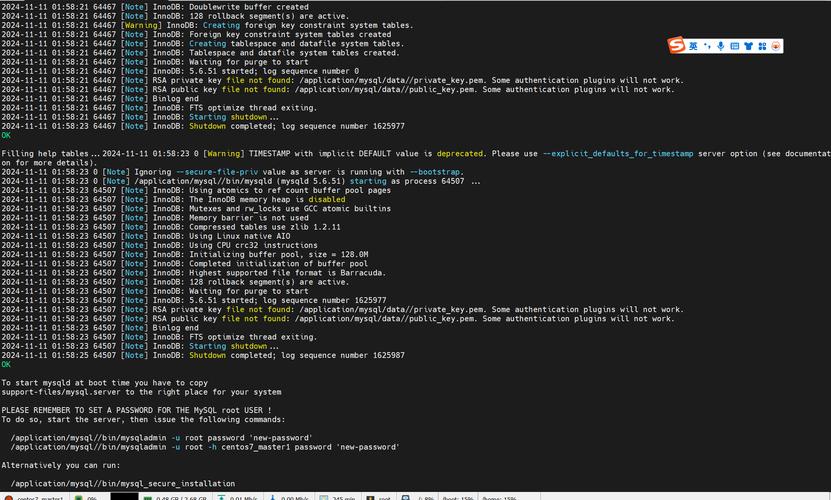
Task: Click the root user indicator in status bar
Action: pos(379,498)
